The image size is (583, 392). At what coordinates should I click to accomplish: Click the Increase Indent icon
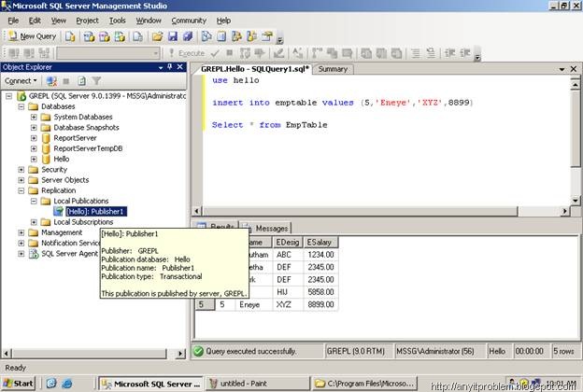coord(465,53)
